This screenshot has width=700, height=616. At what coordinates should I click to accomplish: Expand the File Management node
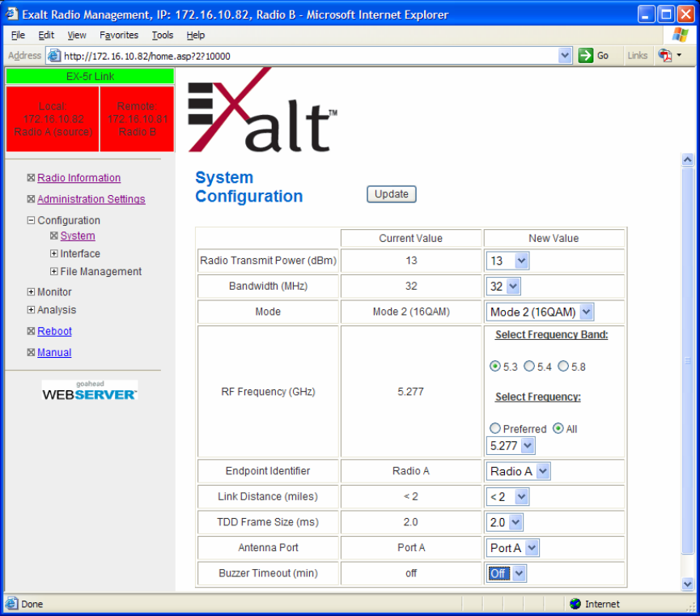[x=54, y=271]
